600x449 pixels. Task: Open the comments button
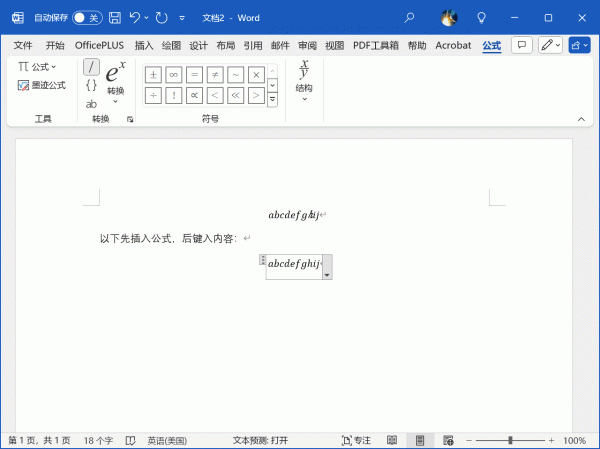pos(522,45)
